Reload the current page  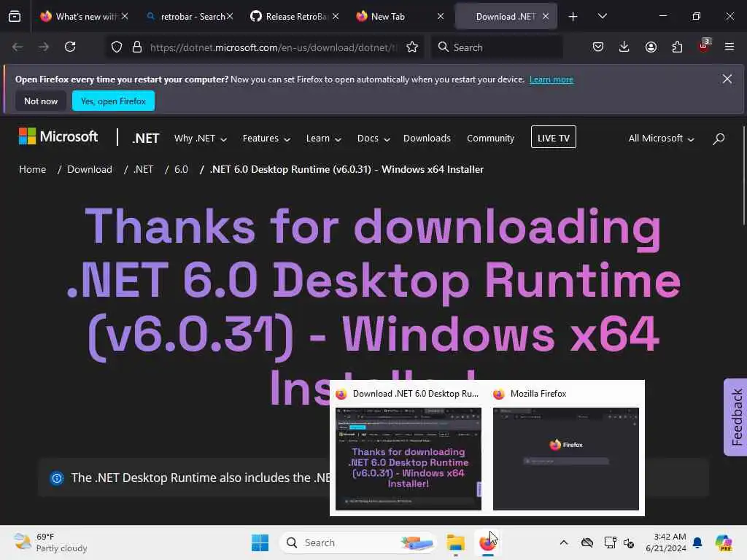click(x=70, y=47)
